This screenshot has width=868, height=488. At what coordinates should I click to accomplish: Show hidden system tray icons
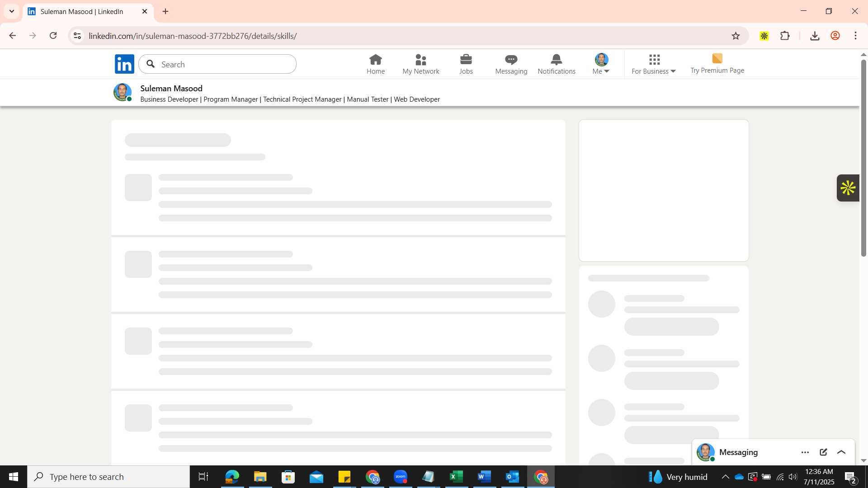pyautogui.click(x=725, y=477)
